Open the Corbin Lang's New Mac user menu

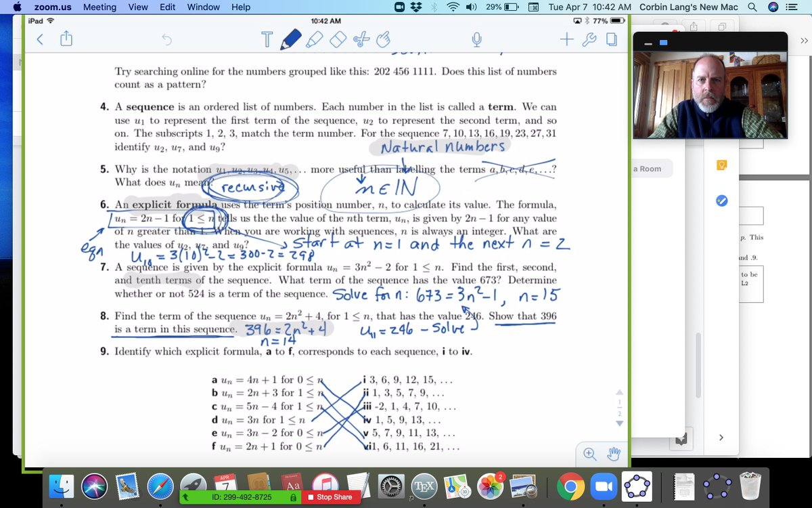tap(688, 7)
